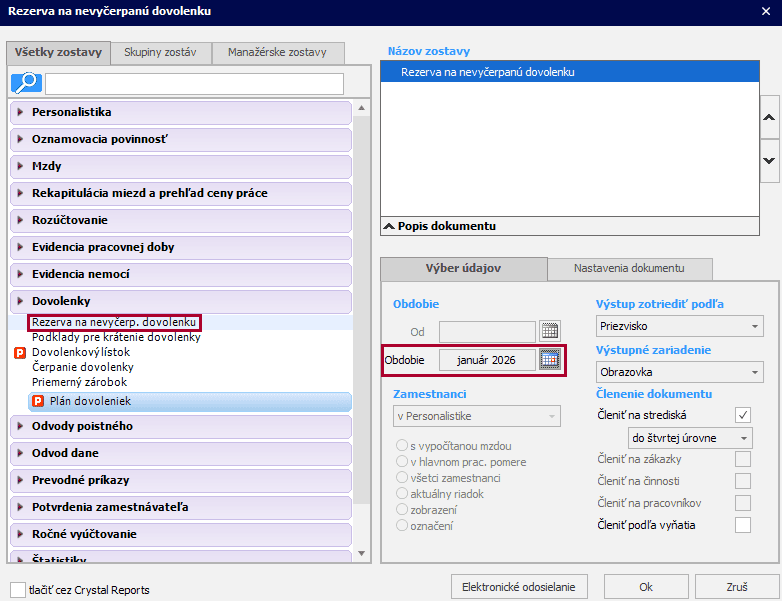This screenshot has height=601, width=782.
Task: Select Čerpanie dovolenky report
Action: tap(83, 367)
